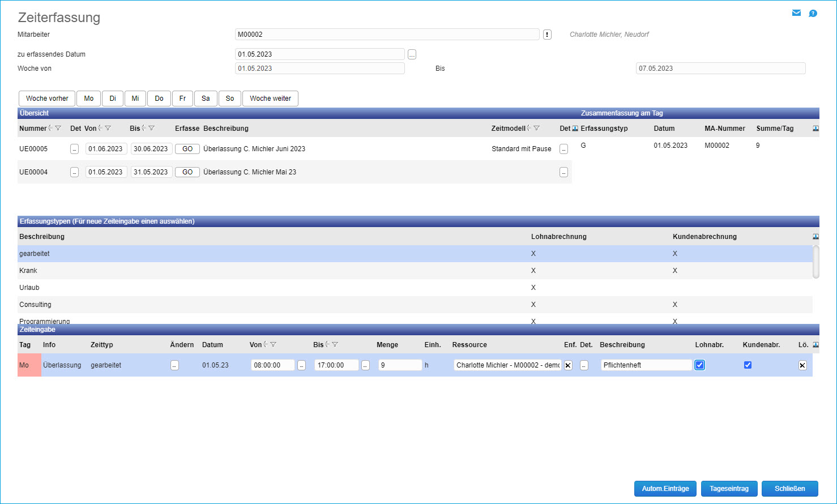The image size is (837, 504).
Task: Toggle the Kundenabr. checkbox for Monday entry
Action: tap(748, 365)
